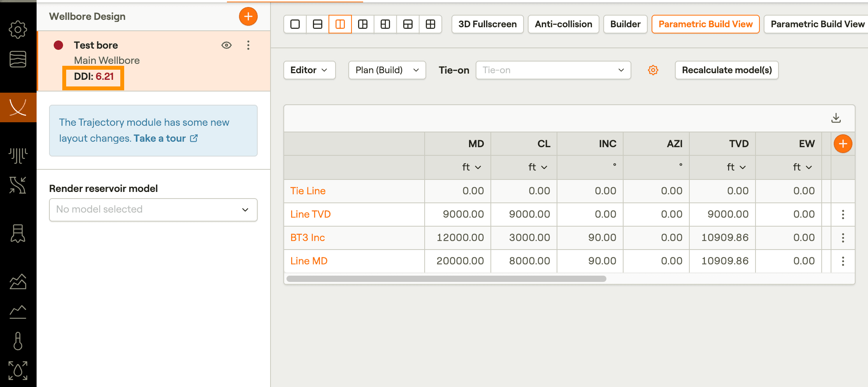Open the Plan (Build) dropdown
The image size is (868, 387).
point(387,70)
